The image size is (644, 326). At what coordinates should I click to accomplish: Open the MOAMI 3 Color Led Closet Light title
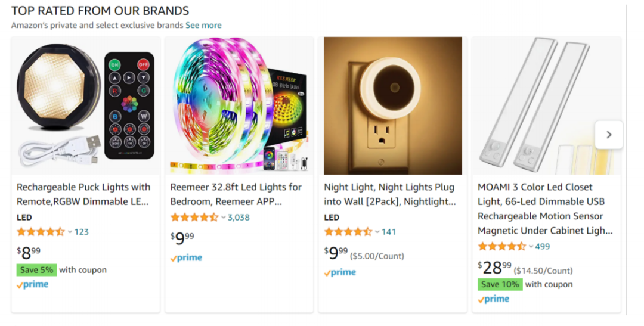544,209
